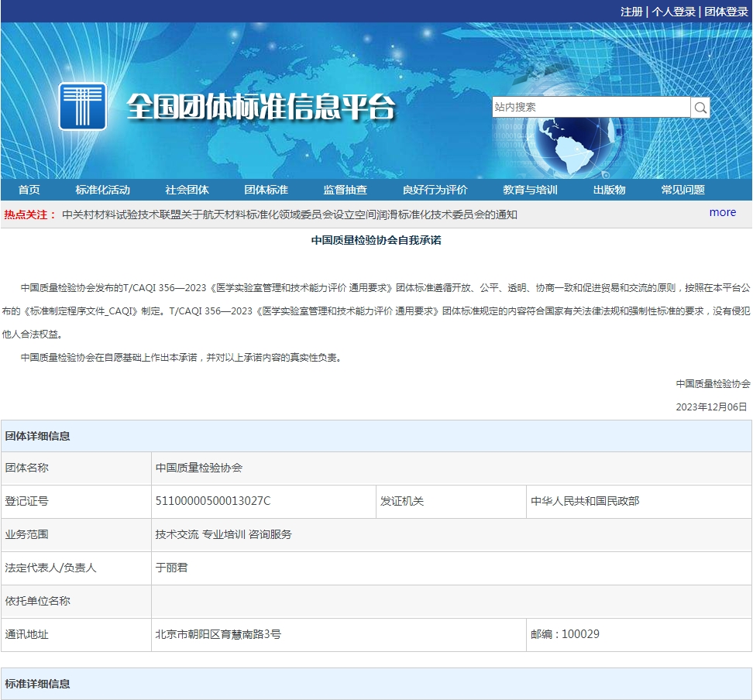Screen dimensions: 753x700
Task: Click the 发证机关 label cell
Action: pyautogui.click(x=451, y=501)
